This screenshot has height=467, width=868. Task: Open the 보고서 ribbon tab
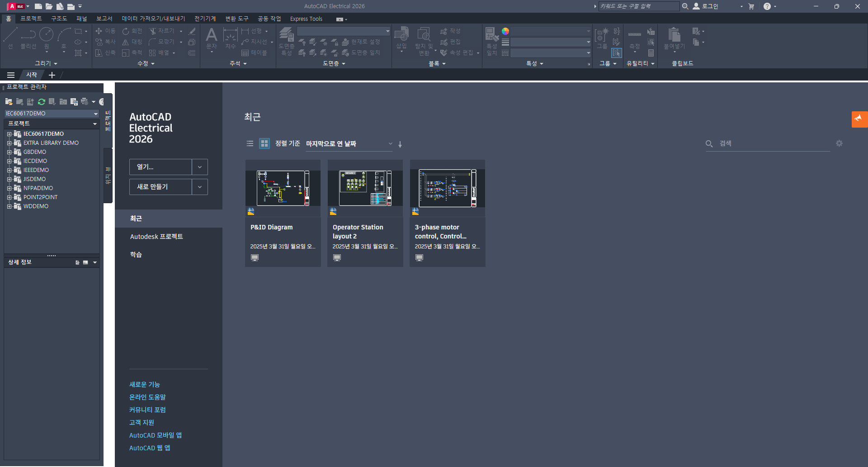(104, 19)
